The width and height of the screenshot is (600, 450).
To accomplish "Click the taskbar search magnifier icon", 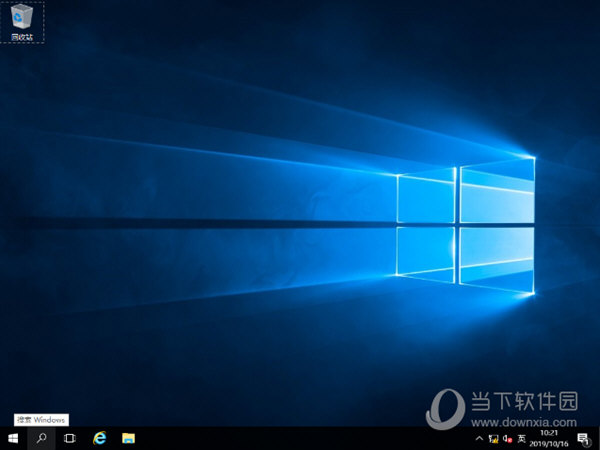I will (41, 438).
